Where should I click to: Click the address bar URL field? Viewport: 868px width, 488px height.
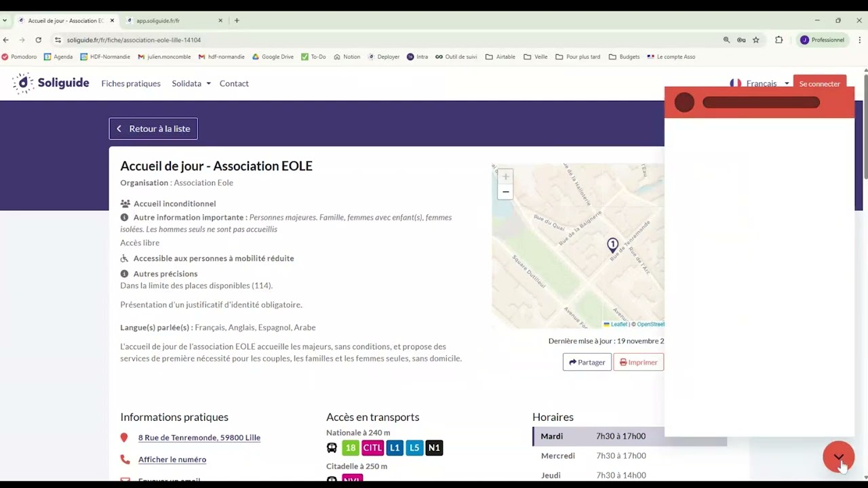point(387,40)
